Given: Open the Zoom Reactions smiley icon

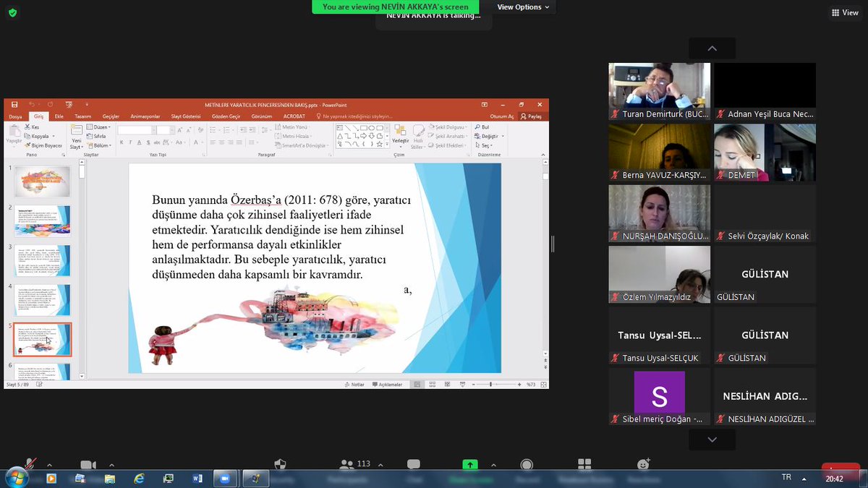Looking at the screenshot, I should tap(644, 465).
